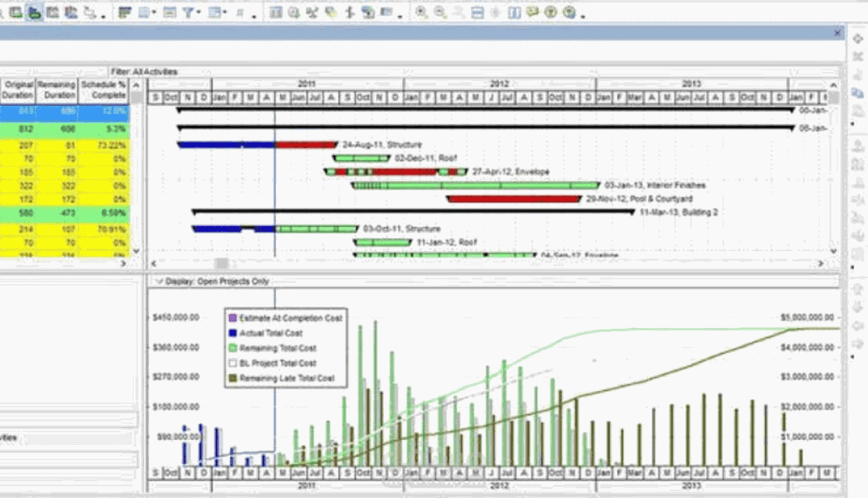Click the zoom in magnifier icon
The height and width of the screenshot is (498, 868).
click(421, 12)
